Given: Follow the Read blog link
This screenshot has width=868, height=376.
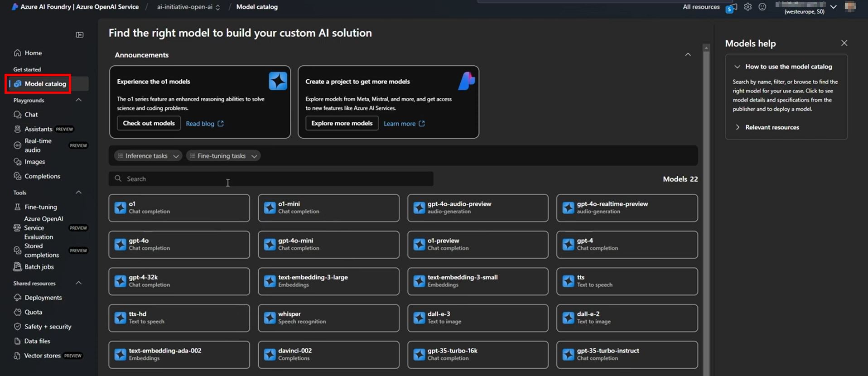Looking at the screenshot, I should click(200, 124).
